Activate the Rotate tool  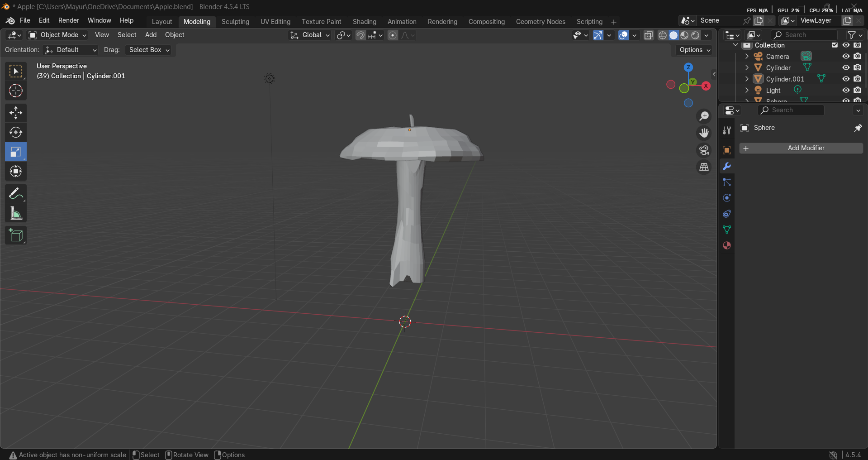pyautogui.click(x=16, y=132)
